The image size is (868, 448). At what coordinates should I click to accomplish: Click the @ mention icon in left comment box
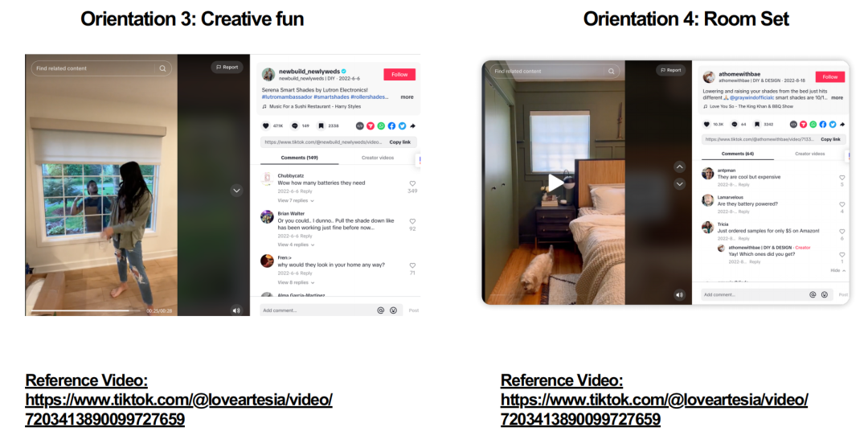pyautogui.click(x=381, y=310)
